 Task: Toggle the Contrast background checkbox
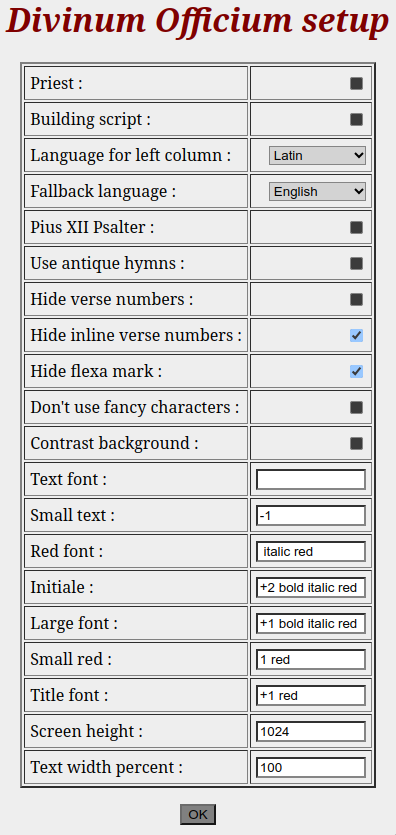(357, 443)
